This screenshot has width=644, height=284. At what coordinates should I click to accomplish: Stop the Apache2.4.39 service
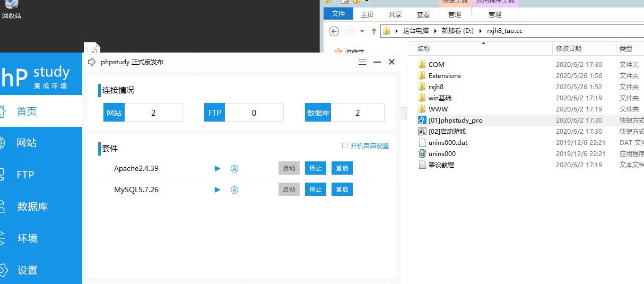tap(316, 168)
